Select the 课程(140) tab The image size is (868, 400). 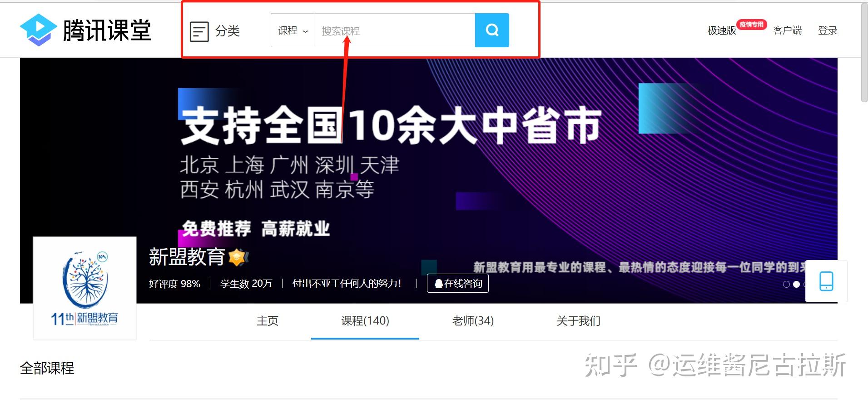(365, 321)
